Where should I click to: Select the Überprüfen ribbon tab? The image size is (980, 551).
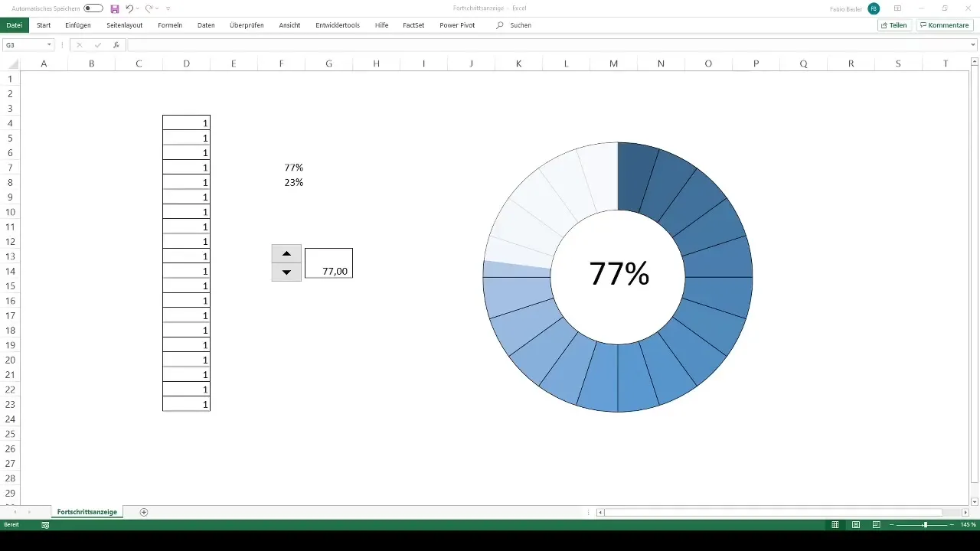pos(247,25)
